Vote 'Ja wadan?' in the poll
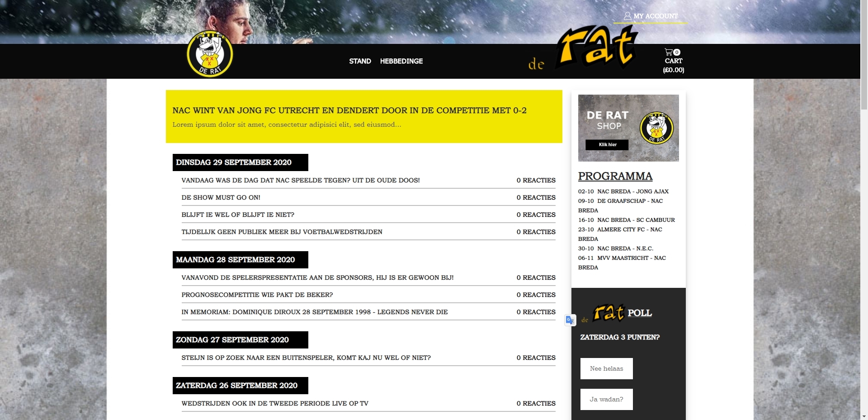 tap(607, 399)
